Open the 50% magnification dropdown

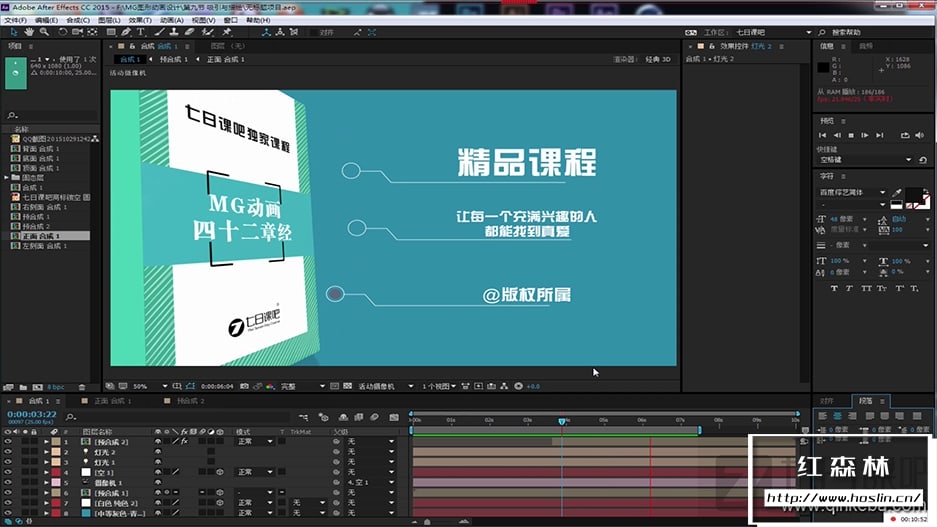click(x=150, y=386)
